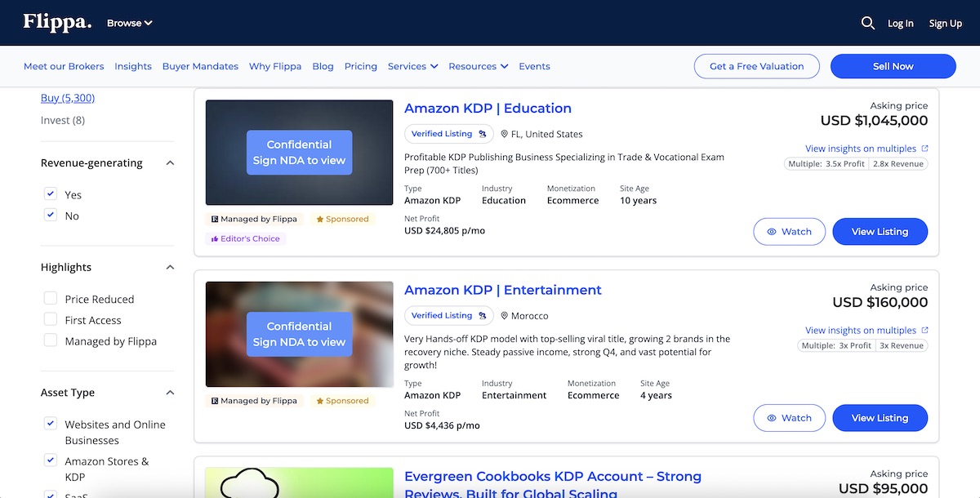The width and height of the screenshot is (980, 498).
Task: Click the location pin beside FL, United States
Action: (505, 134)
